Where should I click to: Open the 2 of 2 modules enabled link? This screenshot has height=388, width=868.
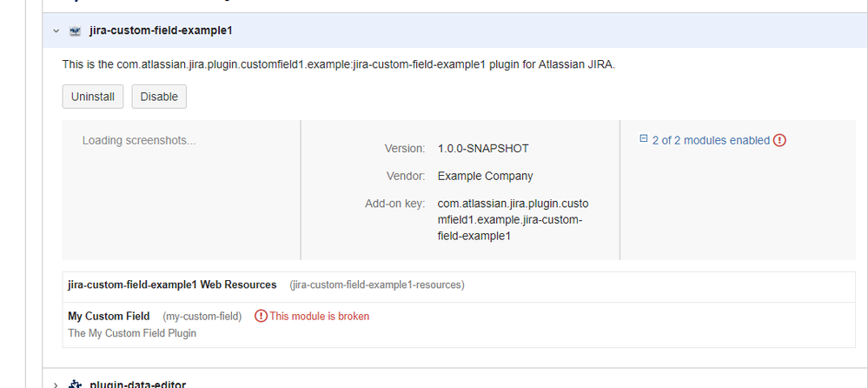coord(711,140)
